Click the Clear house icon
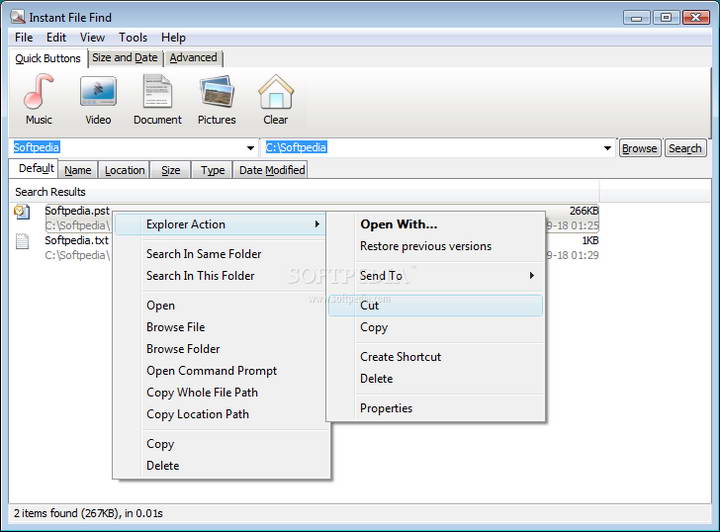Image resolution: width=720 pixels, height=532 pixels. [x=276, y=91]
